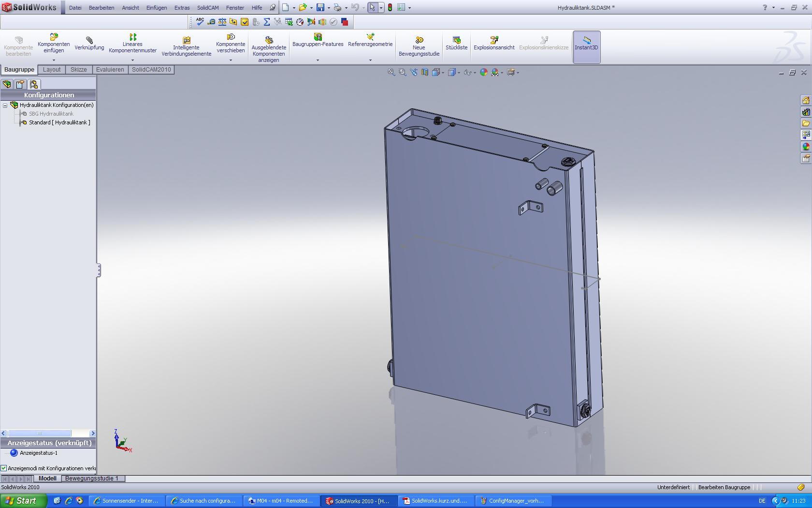Select the SBG Hydrauliktank configuration
The image size is (812, 508).
click(51, 114)
